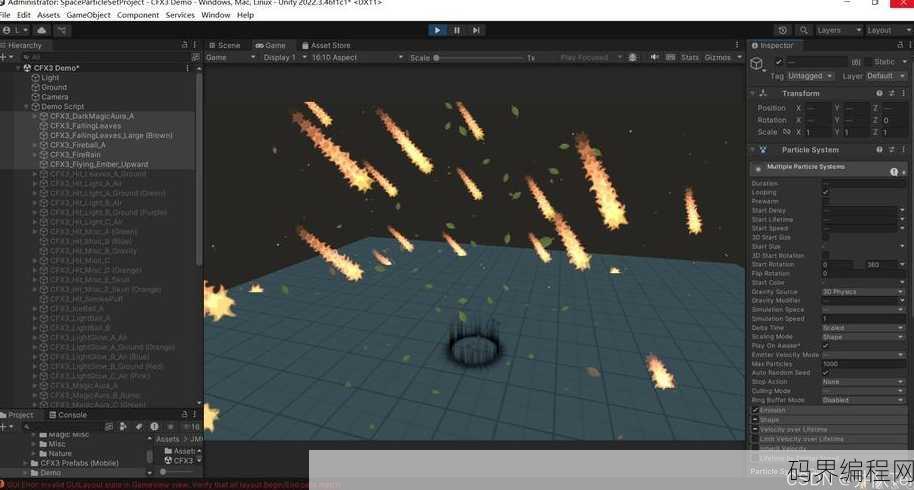The width and height of the screenshot is (914, 490).
Task: Select CFX3_Flying_Ember_Upward in Hierarchy
Action: 99,164
